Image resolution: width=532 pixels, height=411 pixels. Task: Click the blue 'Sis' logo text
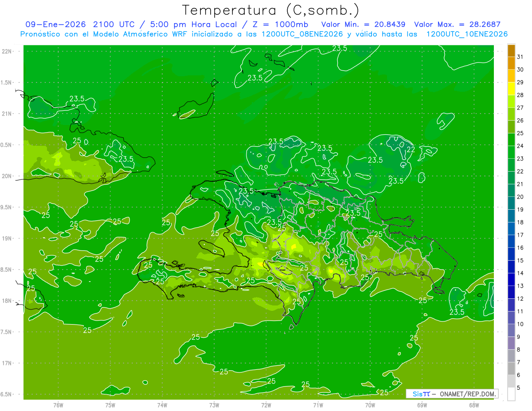[x=417, y=394]
